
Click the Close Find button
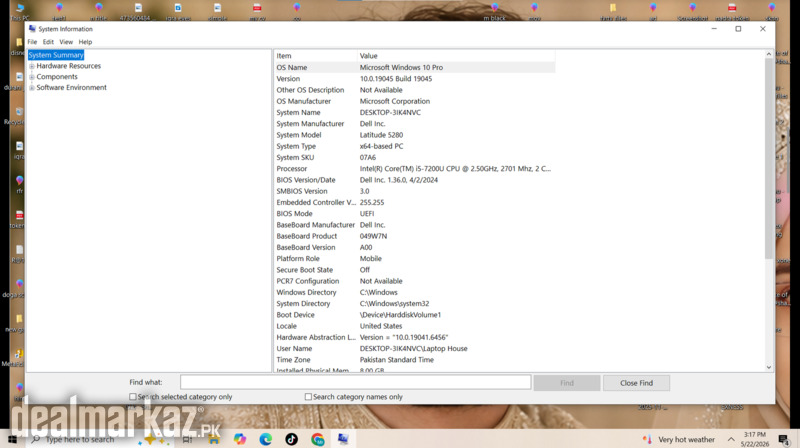636,383
